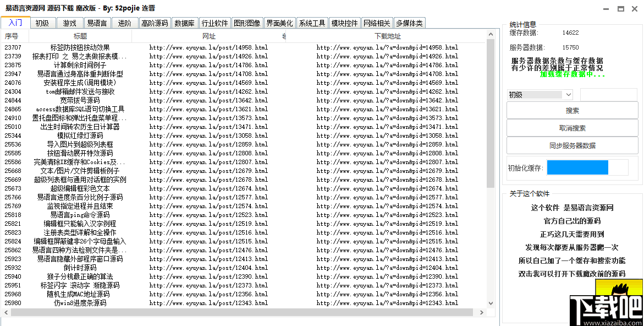Screen dimensions: 644x326
Task: Select row titled 易语言ping命令源码
Action: click(244, 215)
